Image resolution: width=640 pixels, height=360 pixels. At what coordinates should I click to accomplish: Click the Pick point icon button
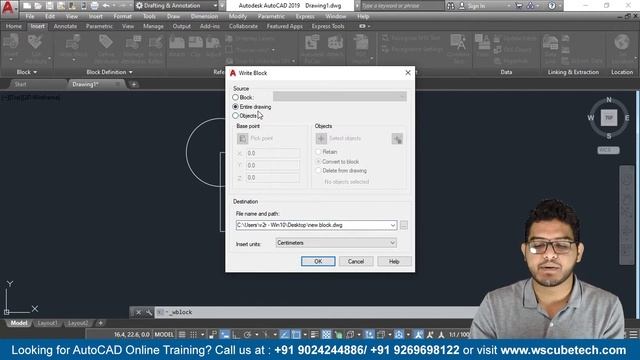(242, 138)
